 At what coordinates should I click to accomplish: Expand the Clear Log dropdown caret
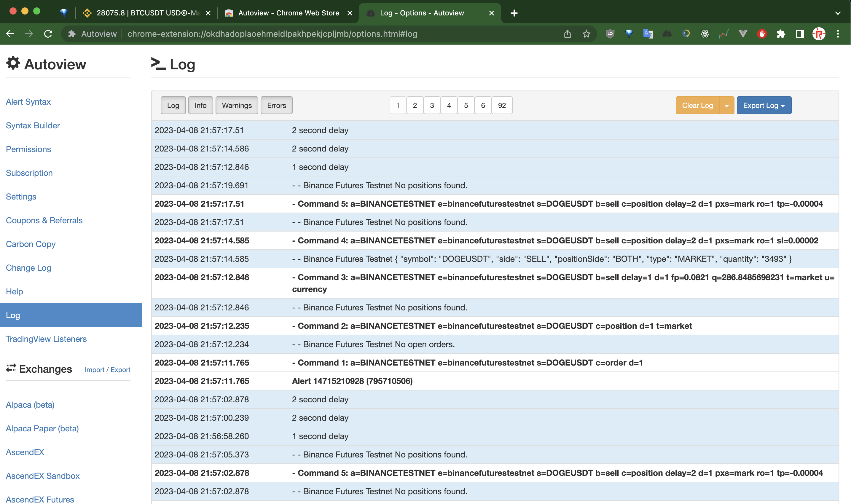(x=727, y=105)
